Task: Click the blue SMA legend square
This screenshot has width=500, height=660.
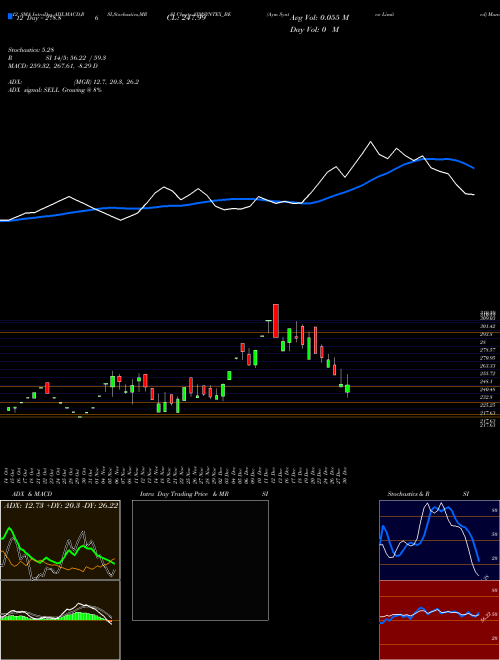Action: tap(10, 16)
